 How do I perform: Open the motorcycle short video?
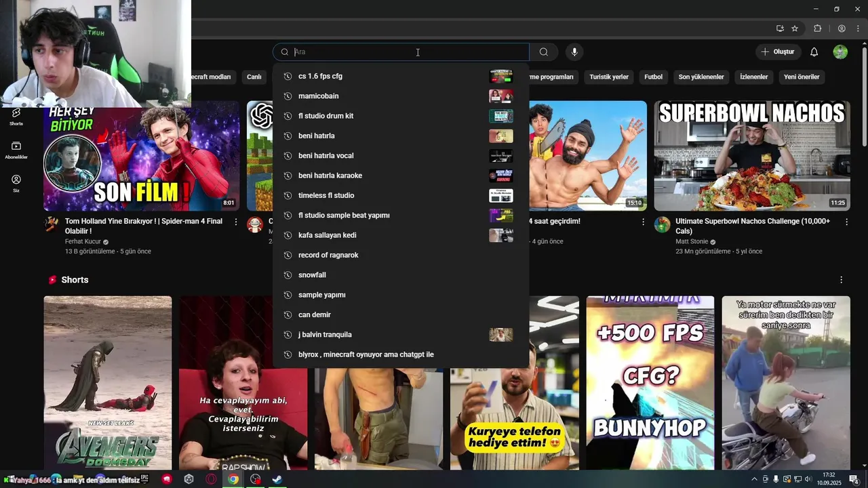(786, 383)
